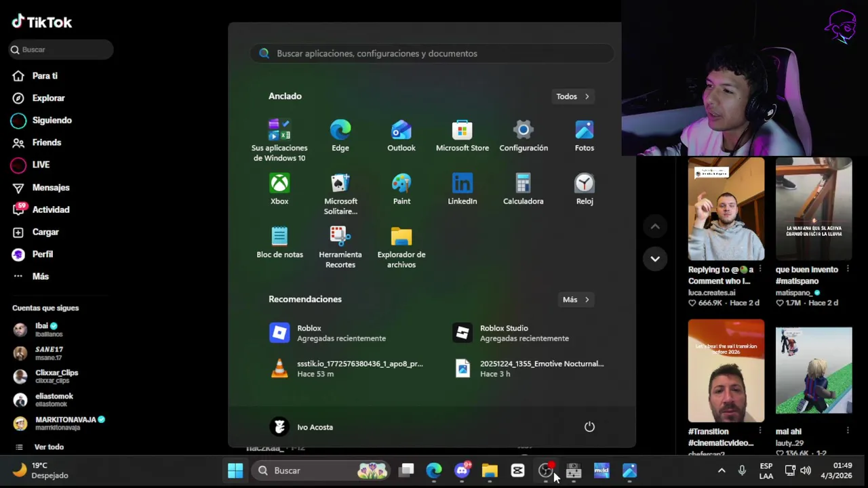Viewport: 868px width, 488px height.
Task: Open Task View on the taskbar
Action: pos(406,470)
